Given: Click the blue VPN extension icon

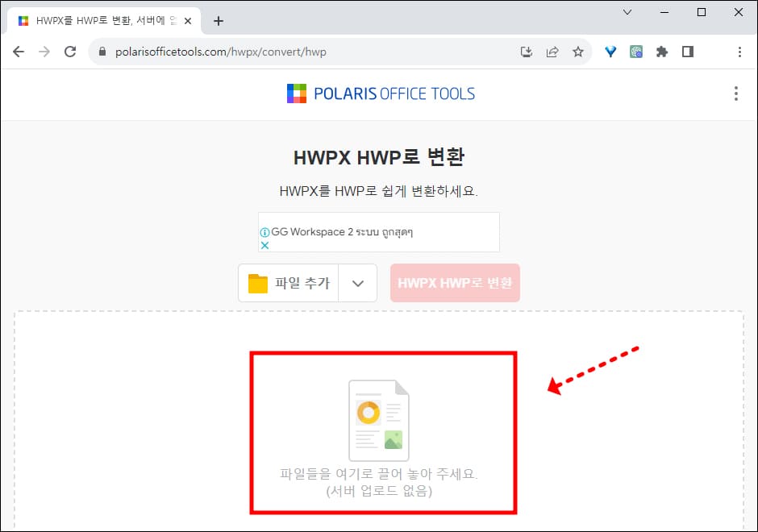Looking at the screenshot, I should (610, 51).
